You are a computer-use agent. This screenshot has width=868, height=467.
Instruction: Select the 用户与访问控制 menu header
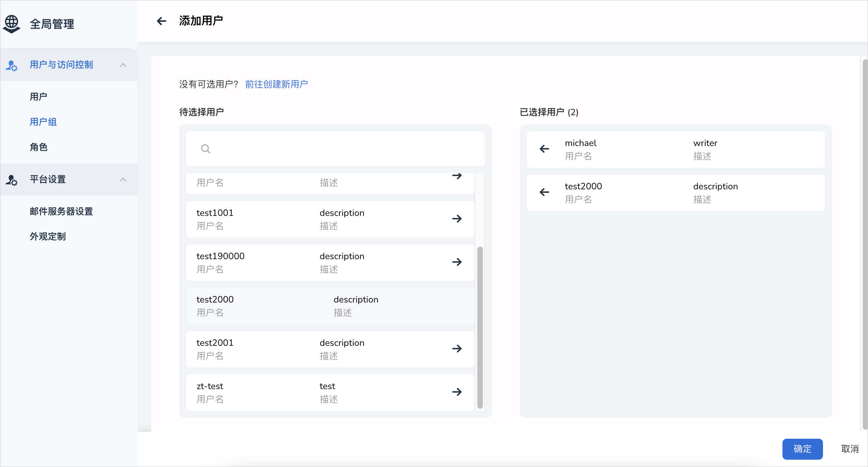tap(69, 65)
